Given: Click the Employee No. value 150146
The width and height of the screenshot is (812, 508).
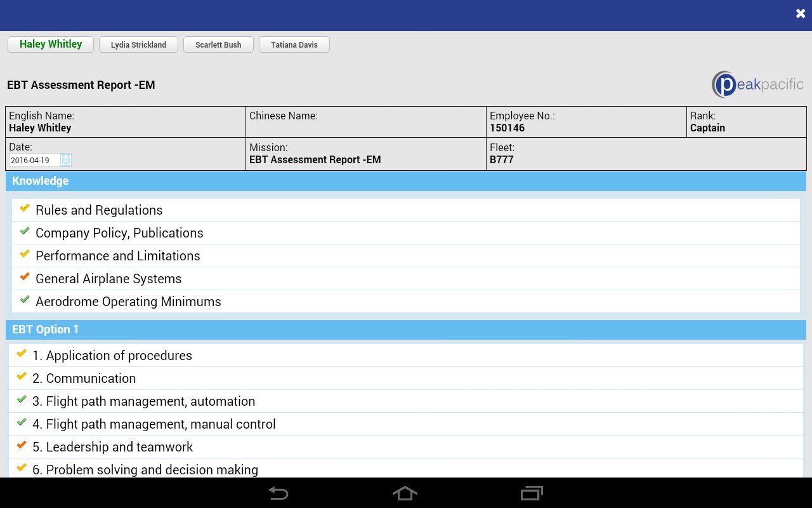Looking at the screenshot, I should (507, 128).
